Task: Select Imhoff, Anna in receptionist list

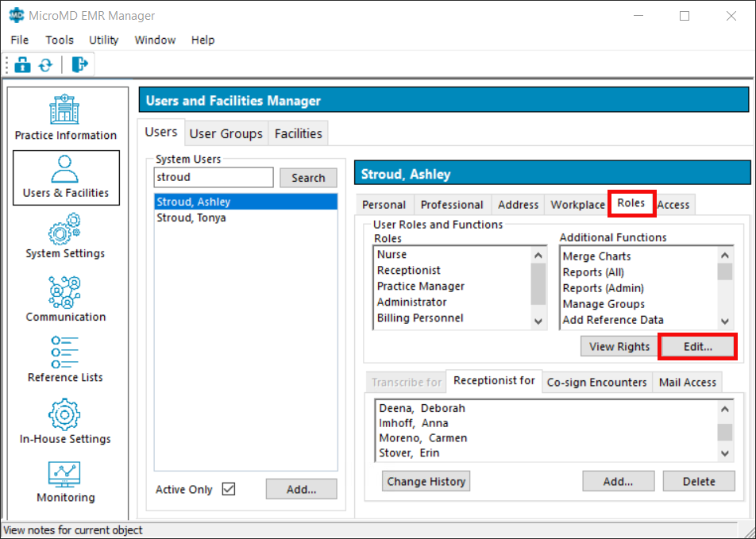Action: click(546, 423)
